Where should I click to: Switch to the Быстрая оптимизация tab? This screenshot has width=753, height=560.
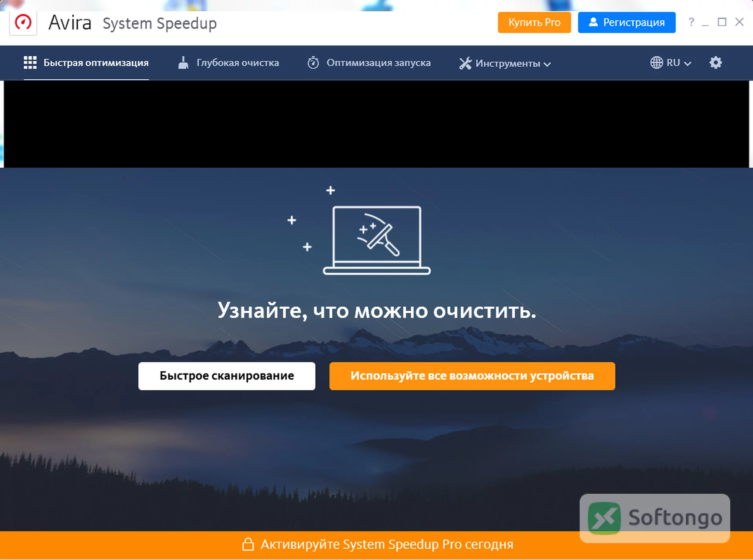point(86,63)
